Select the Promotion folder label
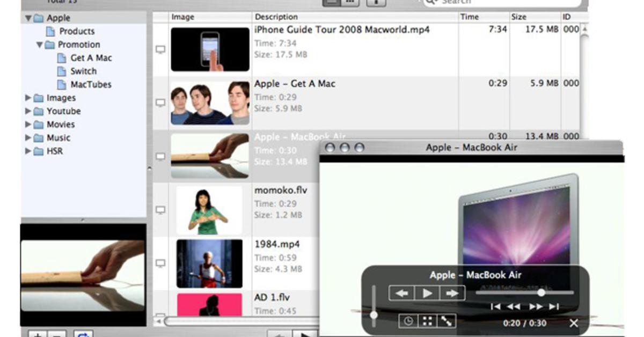The image size is (644, 337). [79, 45]
